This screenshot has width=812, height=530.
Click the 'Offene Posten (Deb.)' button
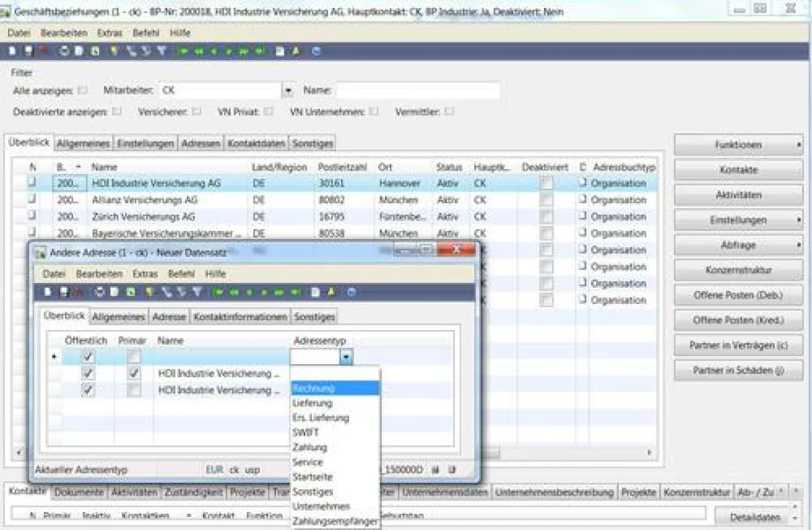pyautogui.click(x=738, y=295)
